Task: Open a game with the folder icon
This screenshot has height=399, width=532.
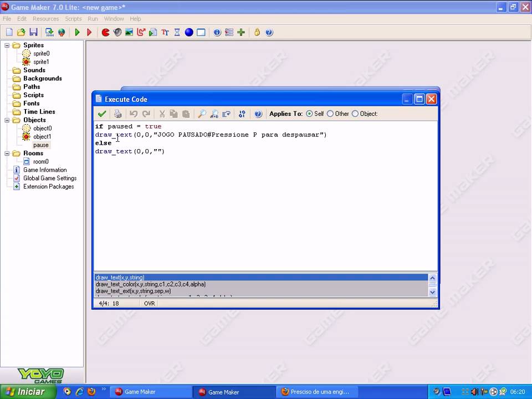Action: 21,32
